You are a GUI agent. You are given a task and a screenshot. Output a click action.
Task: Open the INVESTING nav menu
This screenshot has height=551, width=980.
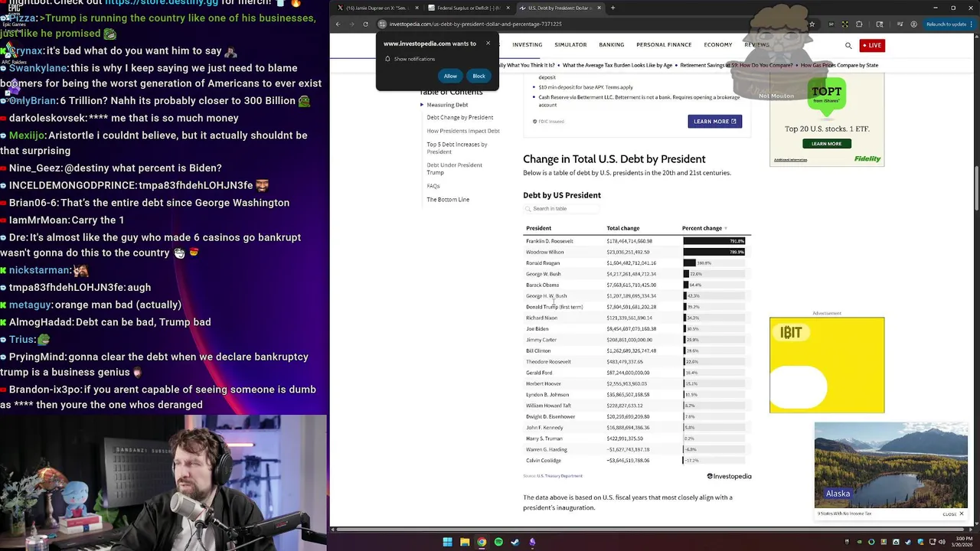[x=528, y=45]
